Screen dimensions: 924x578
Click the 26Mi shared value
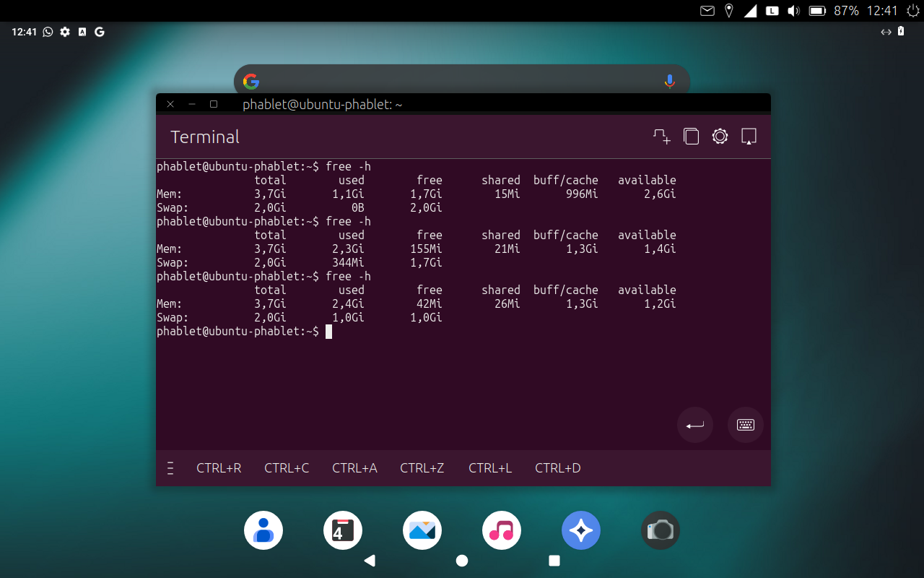coord(507,303)
